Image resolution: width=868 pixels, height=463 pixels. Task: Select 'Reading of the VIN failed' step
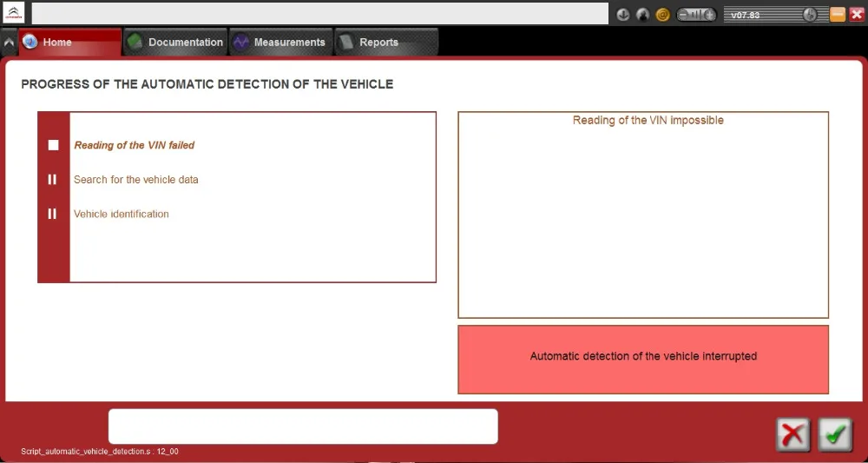pos(135,145)
